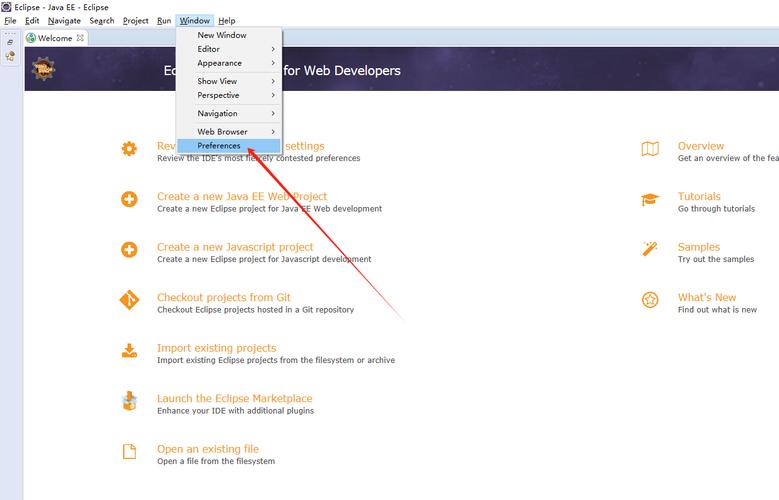This screenshot has width=779, height=500.
Task: Click the Launch the Eclipse Marketplace link
Action: coord(234,398)
